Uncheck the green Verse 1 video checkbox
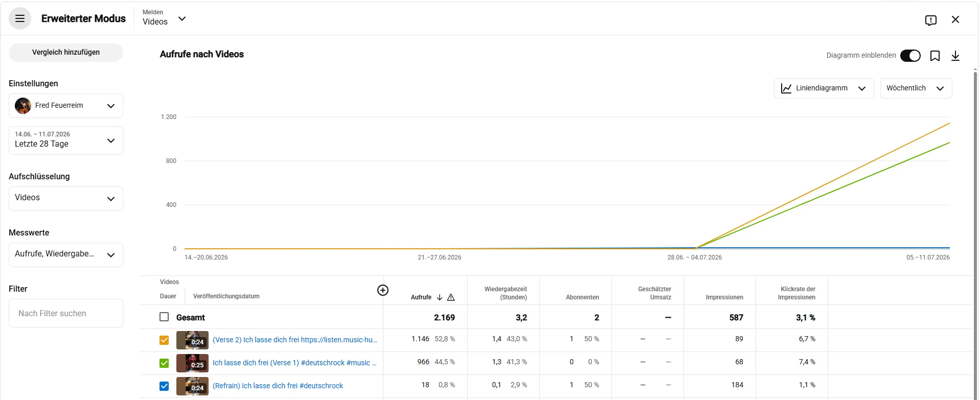Screen dimensions: 980x400 tap(164, 363)
